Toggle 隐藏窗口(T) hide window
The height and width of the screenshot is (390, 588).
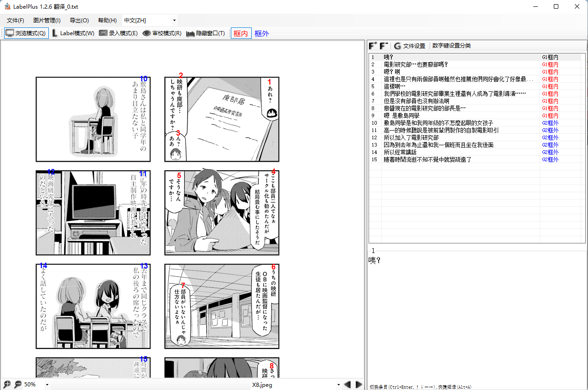click(x=206, y=33)
